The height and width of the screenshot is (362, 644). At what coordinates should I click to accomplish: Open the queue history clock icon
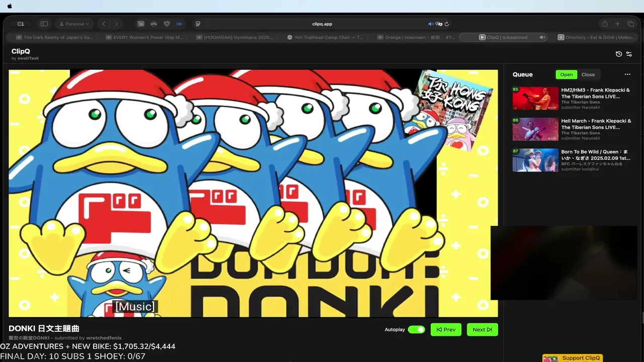tap(619, 54)
